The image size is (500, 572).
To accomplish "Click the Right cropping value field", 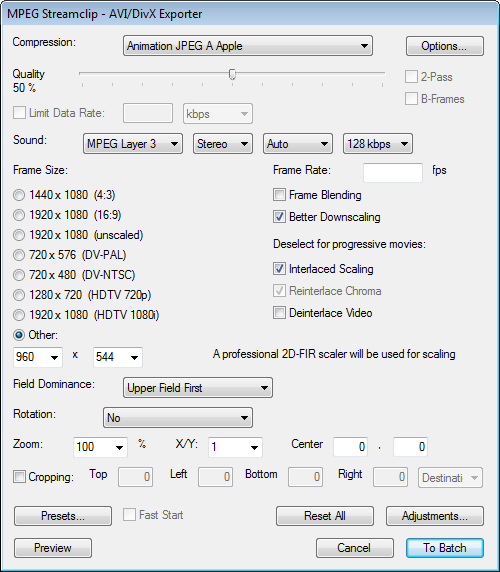I will [390, 477].
